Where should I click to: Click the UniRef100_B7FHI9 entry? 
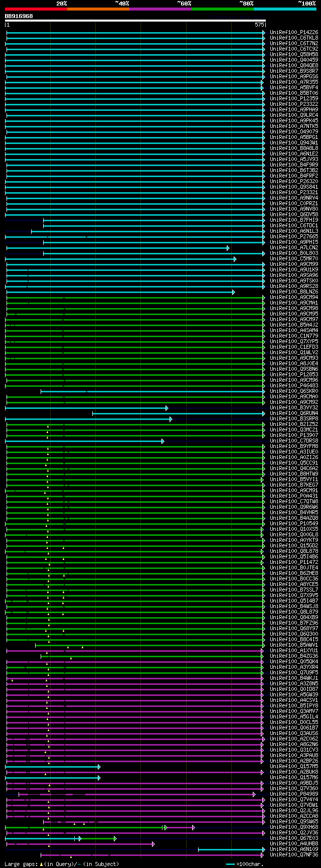pos(294,220)
